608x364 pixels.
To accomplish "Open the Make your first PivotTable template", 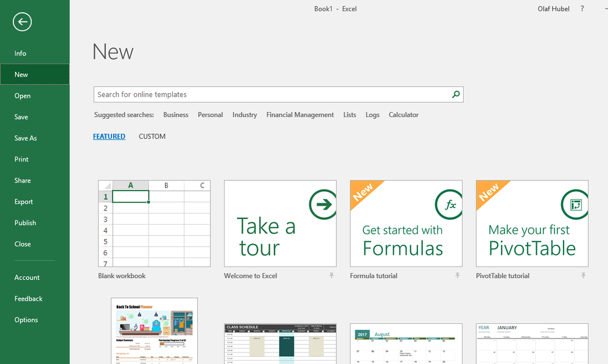I will click(533, 223).
